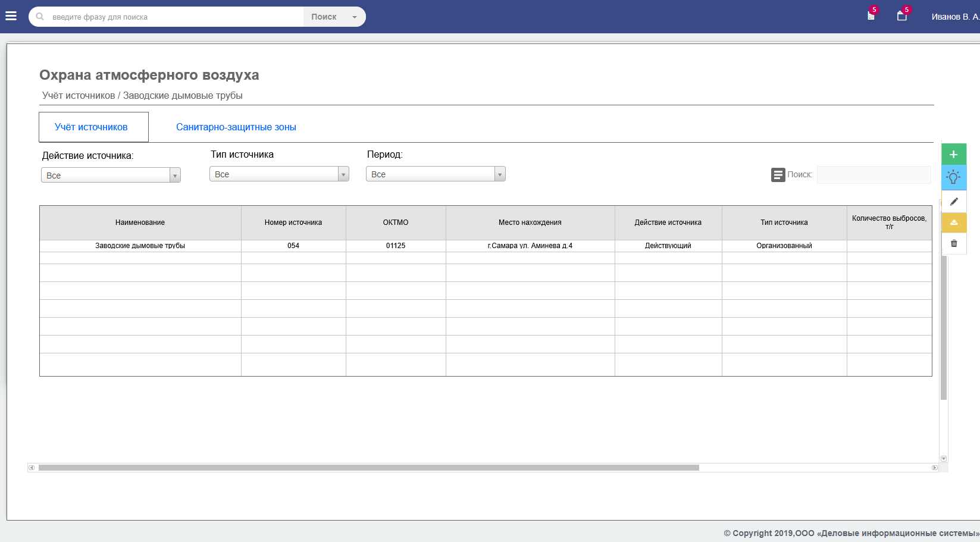Screen dimensions: 980x542
Task: Select the Заводские дымовые трубы row cell
Action: [x=140, y=246]
